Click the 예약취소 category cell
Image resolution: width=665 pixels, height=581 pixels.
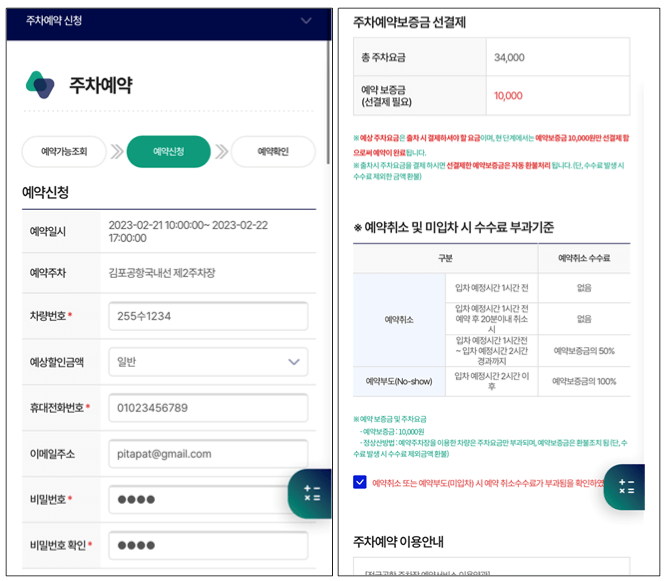[399, 320]
